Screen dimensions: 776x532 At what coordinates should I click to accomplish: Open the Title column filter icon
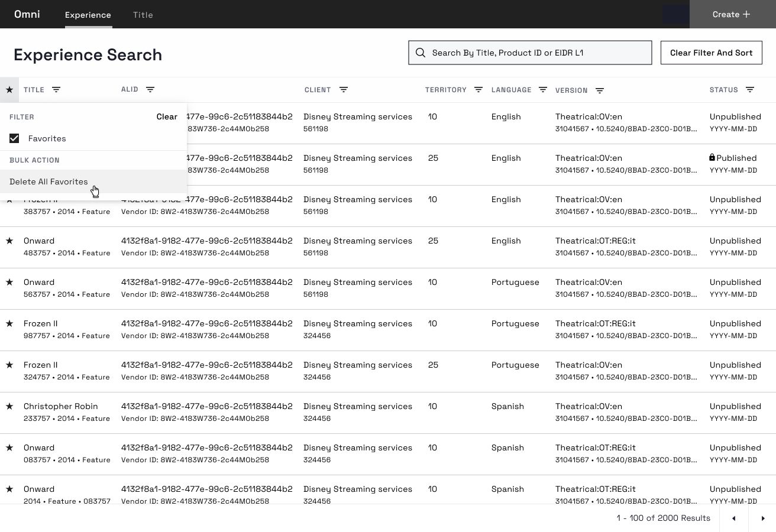(x=56, y=90)
